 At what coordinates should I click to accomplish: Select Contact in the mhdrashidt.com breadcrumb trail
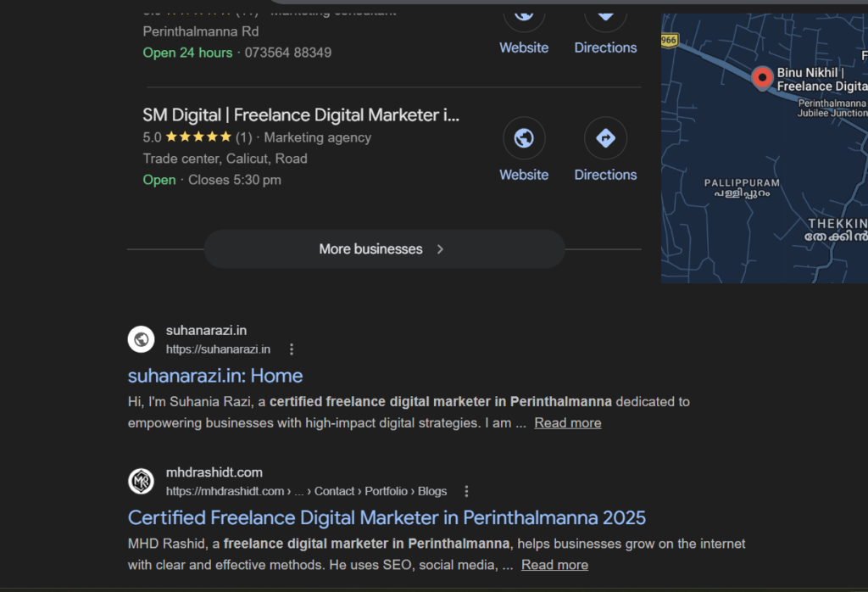335,491
